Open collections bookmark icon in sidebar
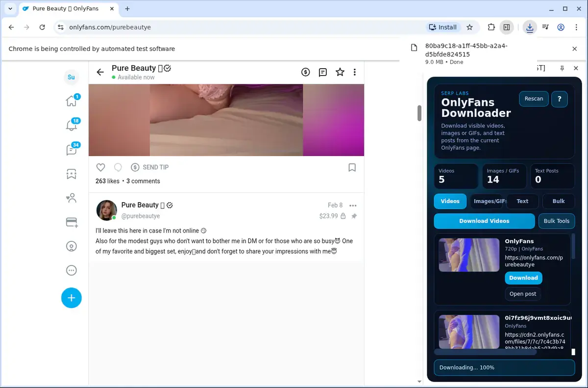The height and width of the screenshot is (388, 588). point(72,174)
